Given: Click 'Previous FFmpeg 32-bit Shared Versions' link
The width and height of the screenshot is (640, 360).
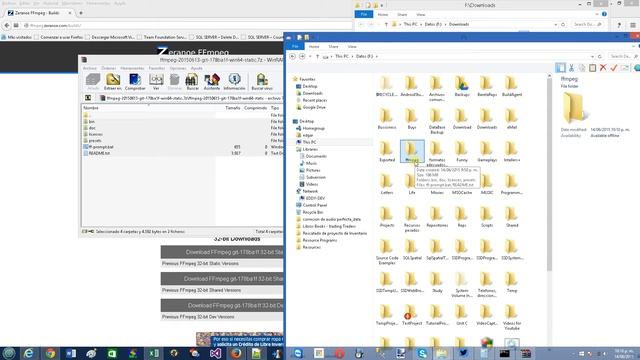Looking at the screenshot, I should coord(202,290).
